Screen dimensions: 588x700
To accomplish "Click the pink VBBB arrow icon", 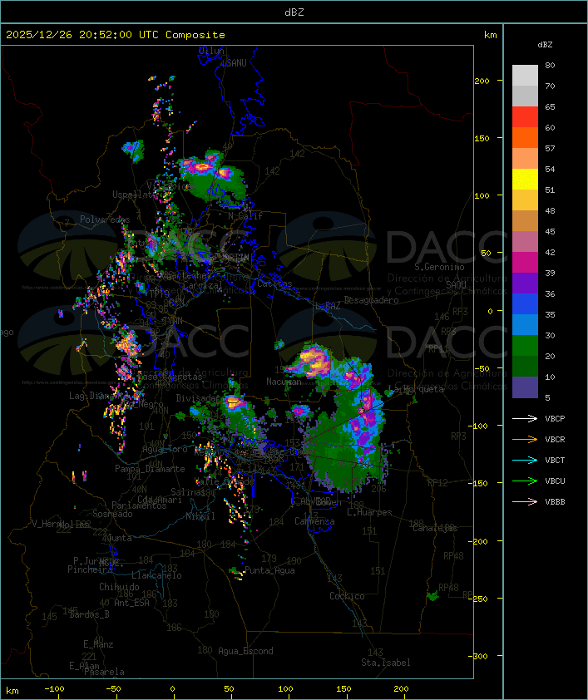I will tap(525, 502).
